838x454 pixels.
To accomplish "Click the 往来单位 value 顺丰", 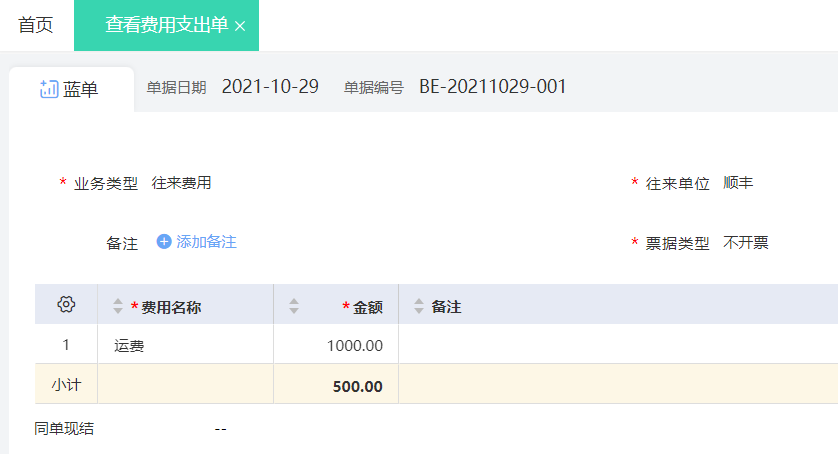I will 738,183.
